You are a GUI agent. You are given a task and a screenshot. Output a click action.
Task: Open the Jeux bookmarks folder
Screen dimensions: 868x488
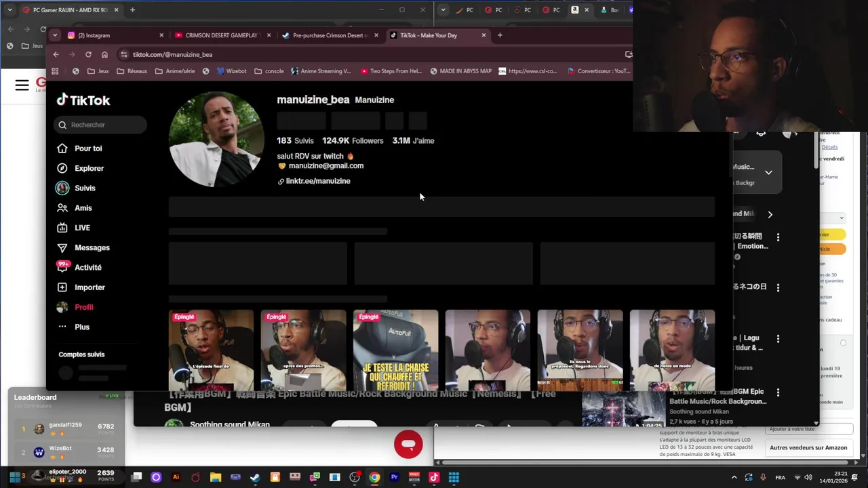98,71
